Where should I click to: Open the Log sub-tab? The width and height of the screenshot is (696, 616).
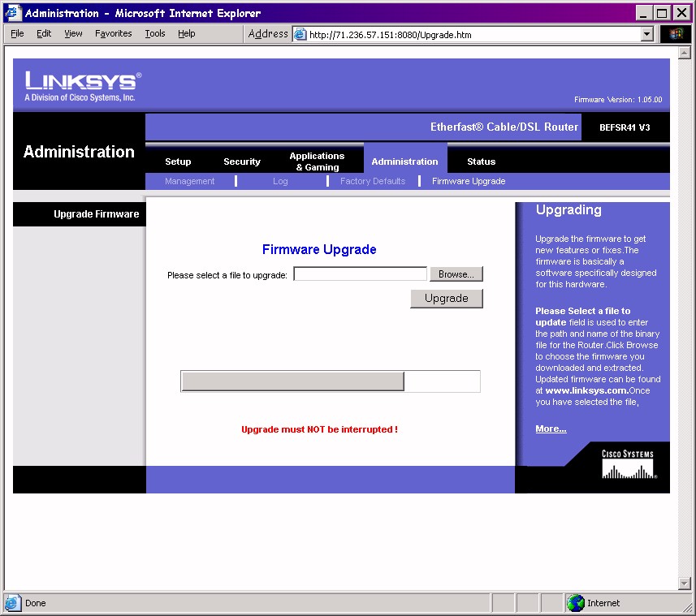pyautogui.click(x=280, y=181)
